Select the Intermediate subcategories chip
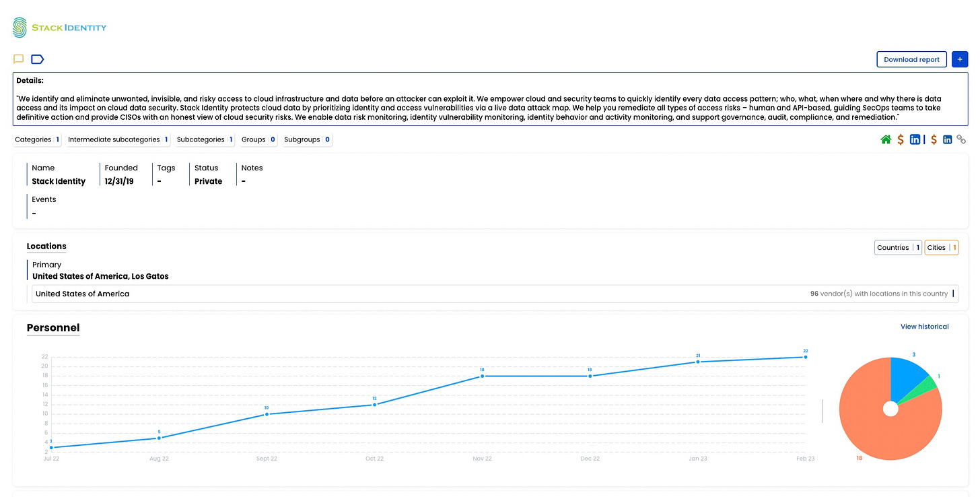Screen dimensions: 980x497 coord(118,139)
